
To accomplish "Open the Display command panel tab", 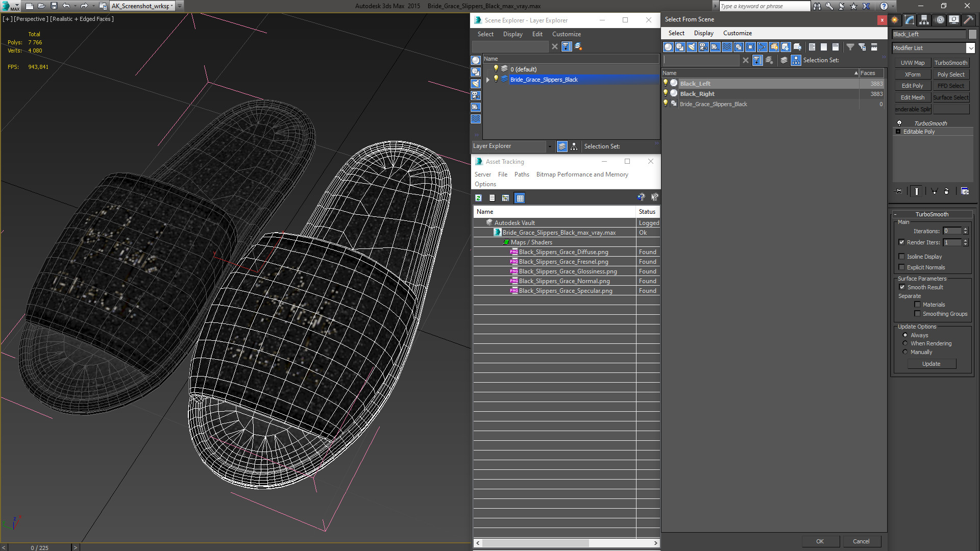I will pos(953,20).
